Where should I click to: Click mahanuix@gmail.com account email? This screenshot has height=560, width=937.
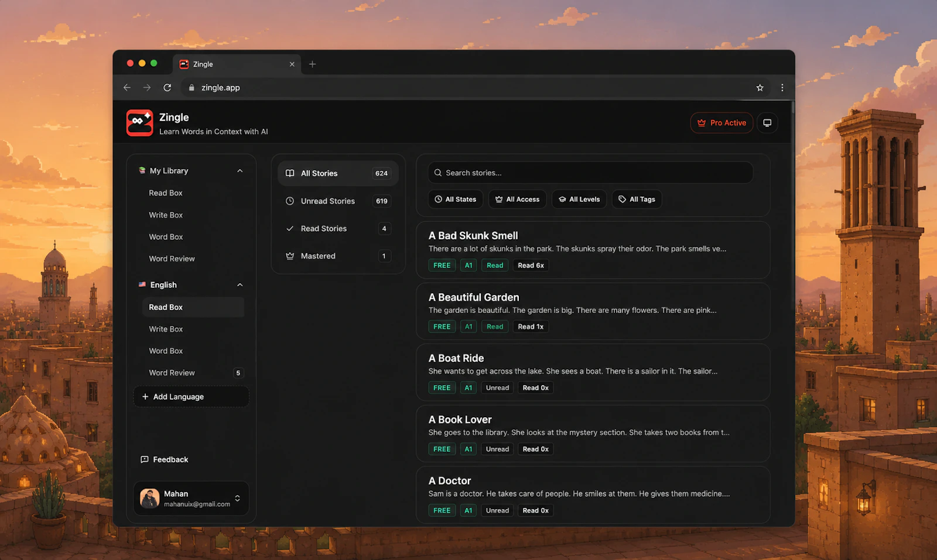pos(197,504)
